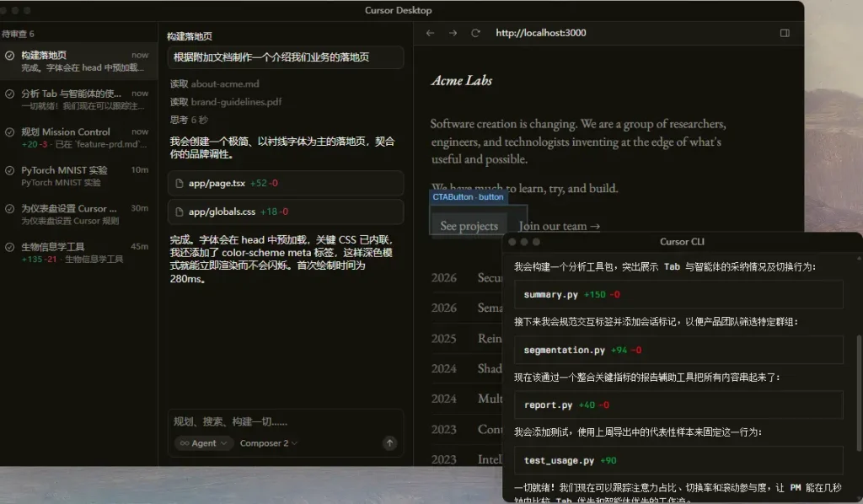Follow the Join our team link
The image size is (863, 504).
pyautogui.click(x=560, y=226)
